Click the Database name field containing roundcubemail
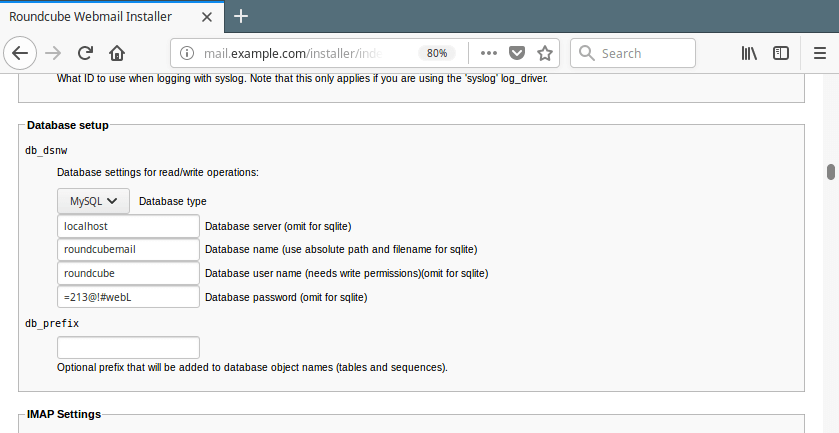Viewport: 839px width, 433px height. pyautogui.click(x=128, y=249)
